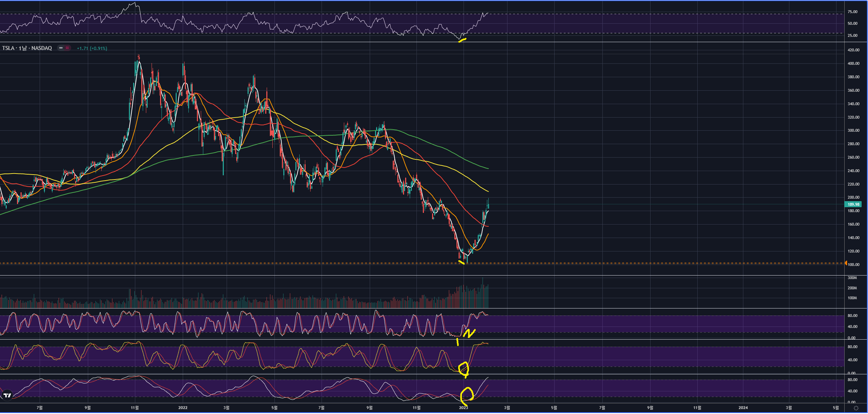The height and width of the screenshot is (414, 868).
Task: Click the 300M volume scale label
Action: pyautogui.click(x=852, y=278)
